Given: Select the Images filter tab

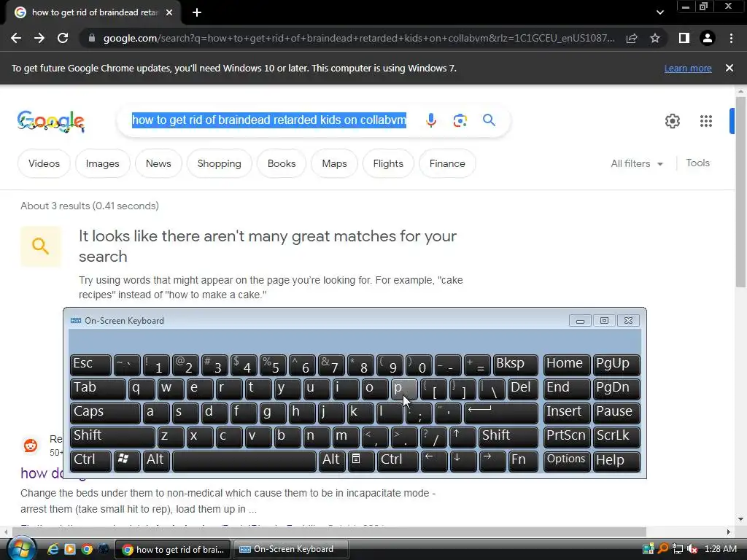Looking at the screenshot, I should (102, 163).
